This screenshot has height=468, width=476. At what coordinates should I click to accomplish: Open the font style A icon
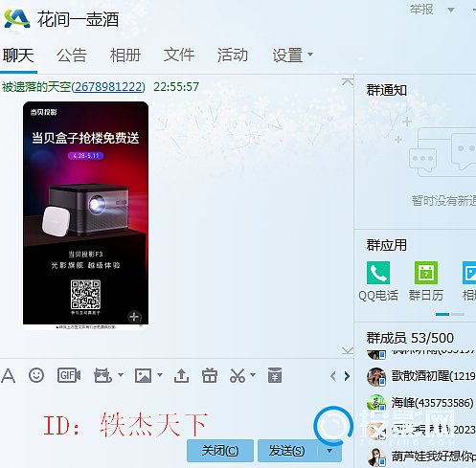pyautogui.click(x=8, y=375)
